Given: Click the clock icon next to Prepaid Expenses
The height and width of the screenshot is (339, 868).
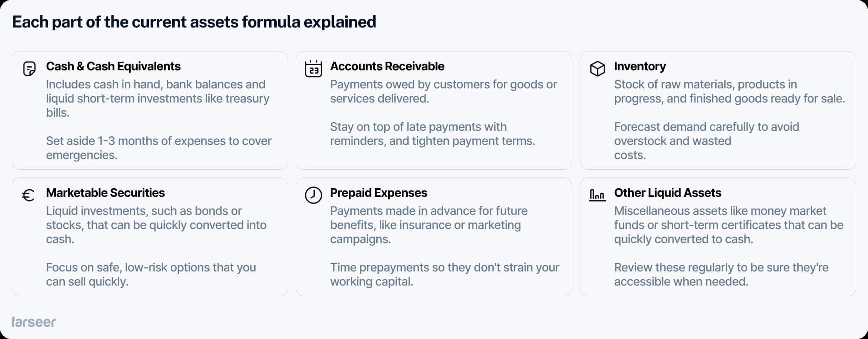Looking at the screenshot, I should click(x=313, y=195).
